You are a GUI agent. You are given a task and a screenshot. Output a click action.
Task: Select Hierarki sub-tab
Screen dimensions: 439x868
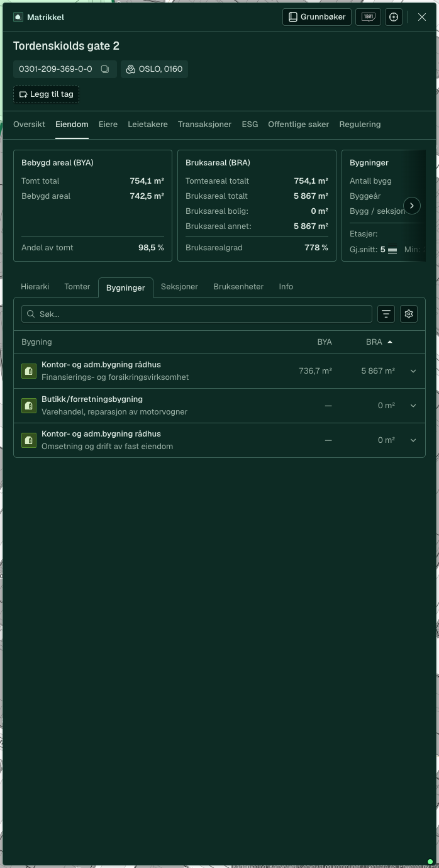pyautogui.click(x=35, y=287)
